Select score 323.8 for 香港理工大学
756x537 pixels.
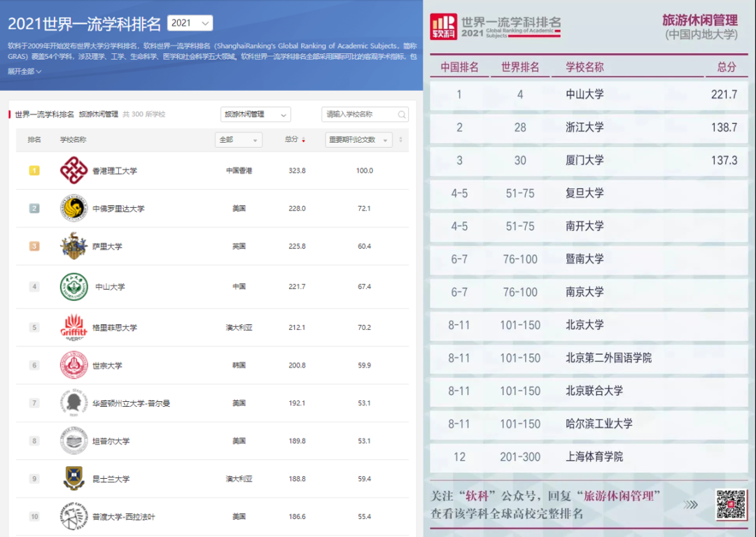pyautogui.click(x=297, y=171)
